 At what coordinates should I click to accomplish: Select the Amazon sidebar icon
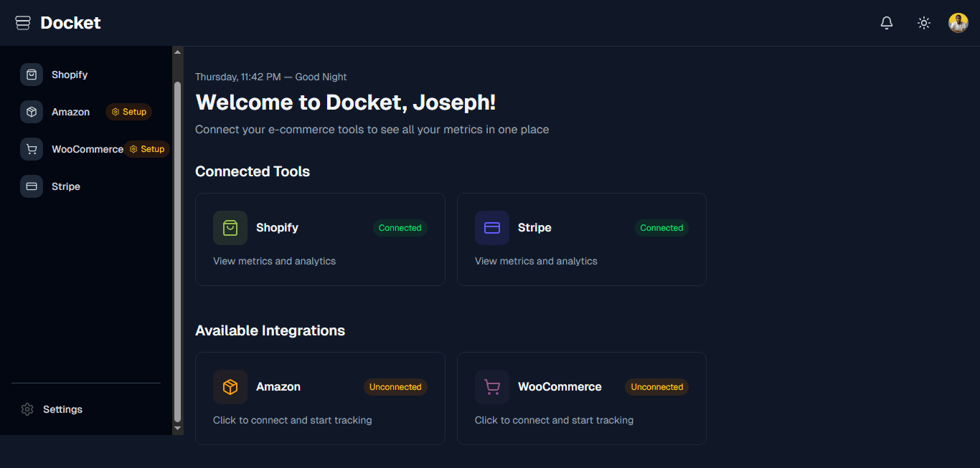(x=31, y=112)
